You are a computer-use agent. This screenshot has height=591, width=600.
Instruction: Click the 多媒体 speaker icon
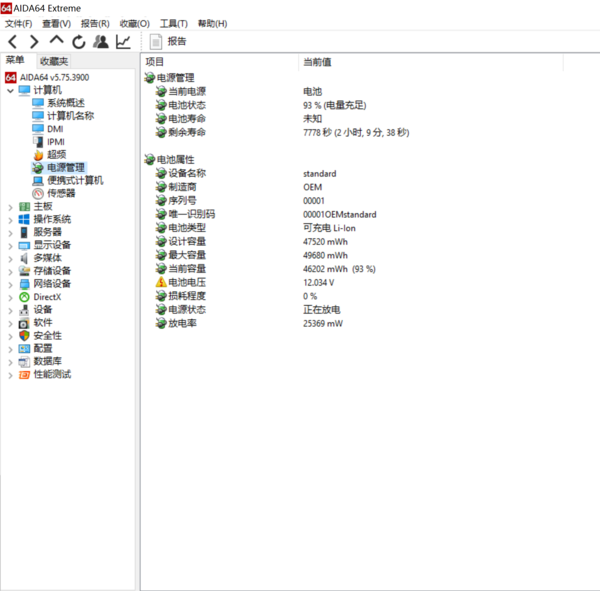coord(24,258)
